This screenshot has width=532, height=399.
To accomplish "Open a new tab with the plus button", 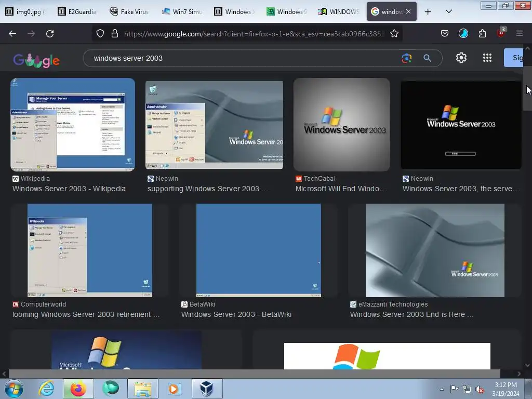I will pos(428,12).
